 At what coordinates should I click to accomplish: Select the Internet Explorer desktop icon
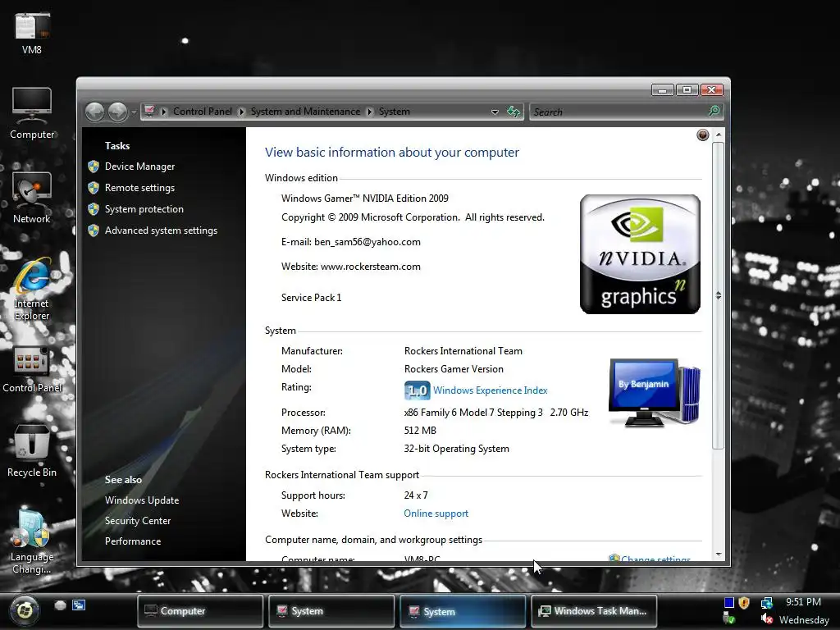[x=32, y=290]
